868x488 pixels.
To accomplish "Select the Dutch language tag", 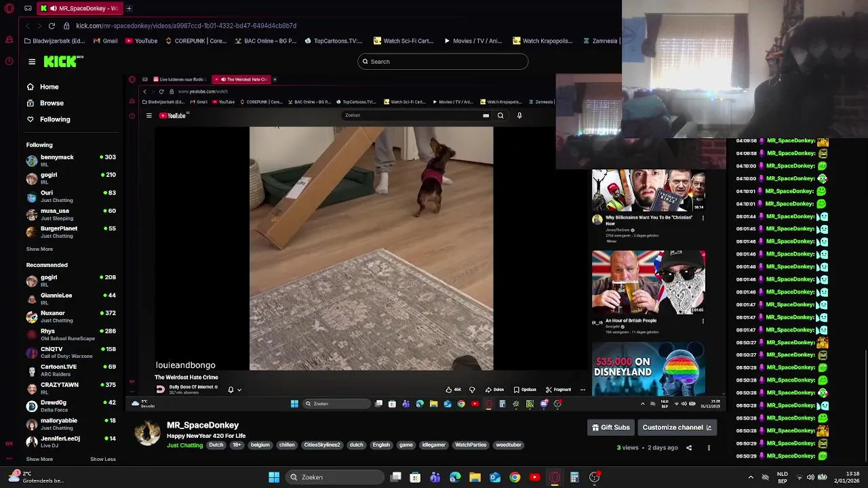I will point(216,445).
